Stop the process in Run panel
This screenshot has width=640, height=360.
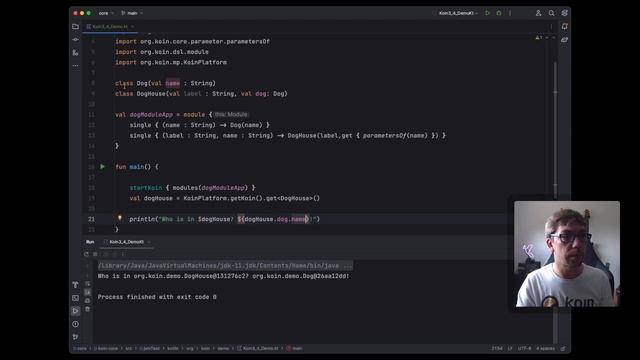pyautogui.click(x=95, y=254)
